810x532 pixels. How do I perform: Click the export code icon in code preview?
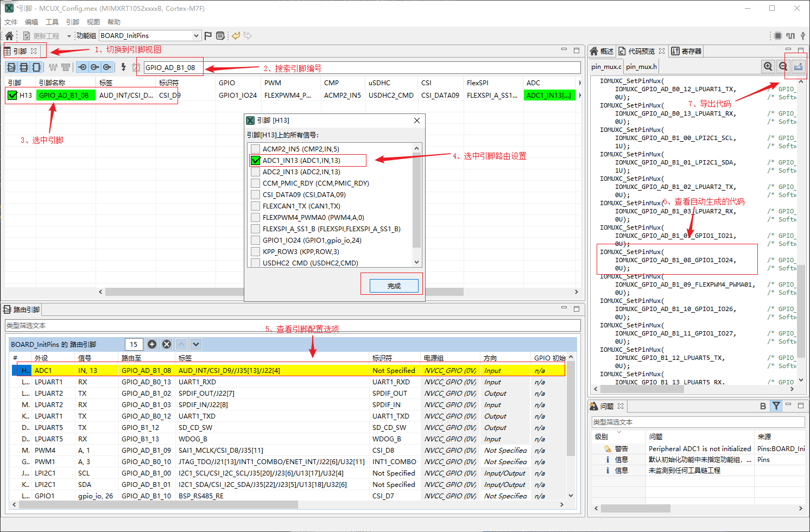pos(798,66)
